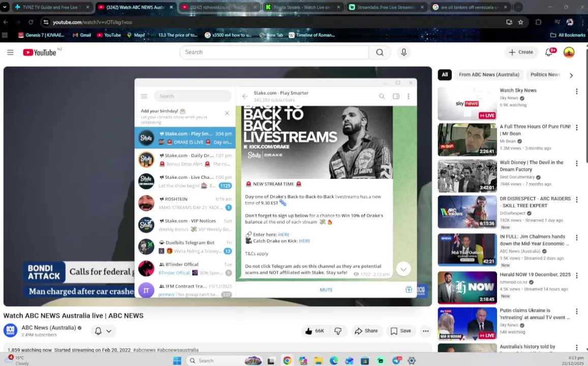The image size is (588, 366).
Task: Open the Stake.com channel three-dot menu
Action: 409,97
